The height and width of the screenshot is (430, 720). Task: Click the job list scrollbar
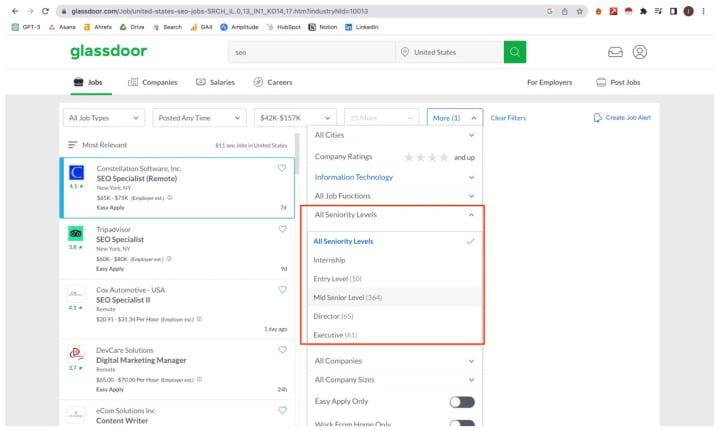[x=297, y=154]
